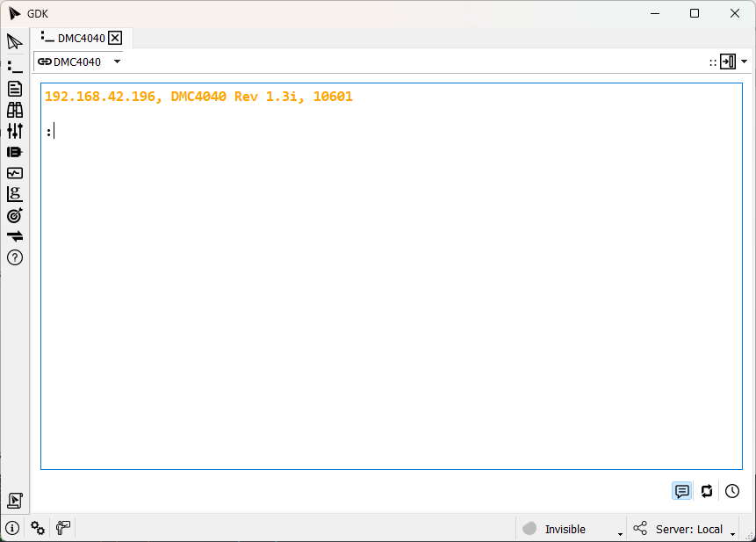
Task: Click the terminal command prompt line
Action: [x=391, y=131]
